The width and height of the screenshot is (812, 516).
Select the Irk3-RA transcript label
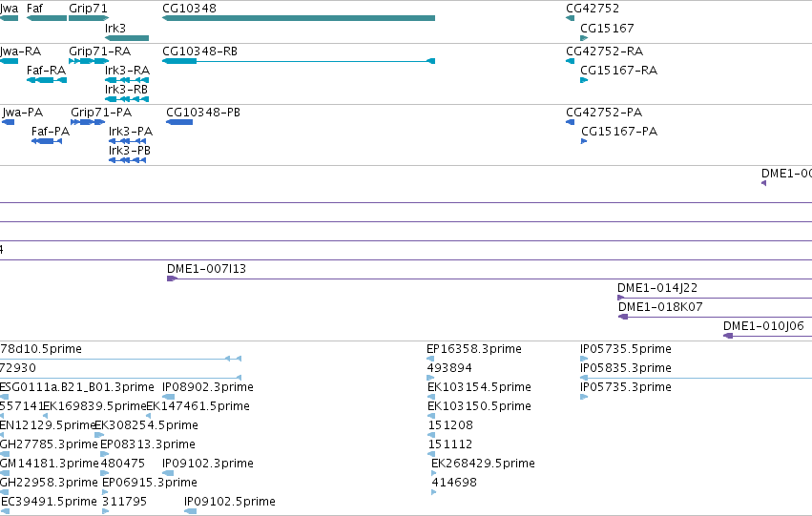point(128,71)
